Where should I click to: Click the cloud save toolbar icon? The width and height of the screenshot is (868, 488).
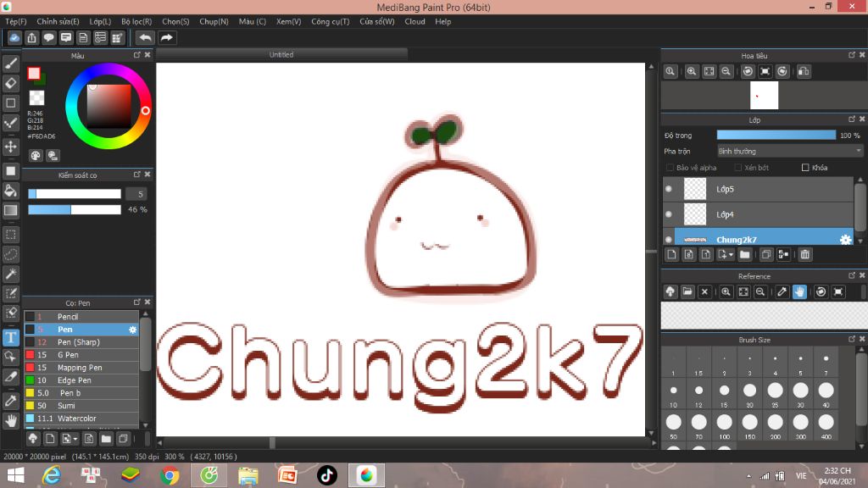pyautogui.click(x=14, y=37)
